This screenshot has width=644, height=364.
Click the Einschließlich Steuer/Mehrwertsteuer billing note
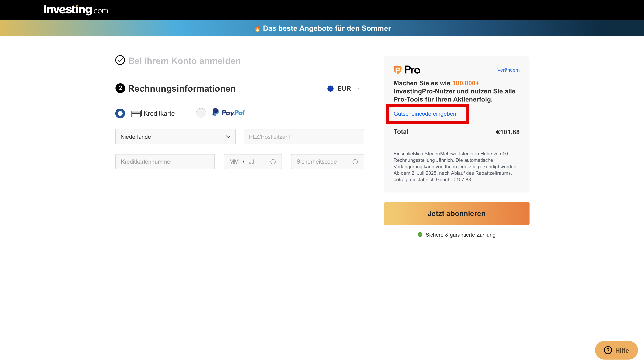click(455, 166)
